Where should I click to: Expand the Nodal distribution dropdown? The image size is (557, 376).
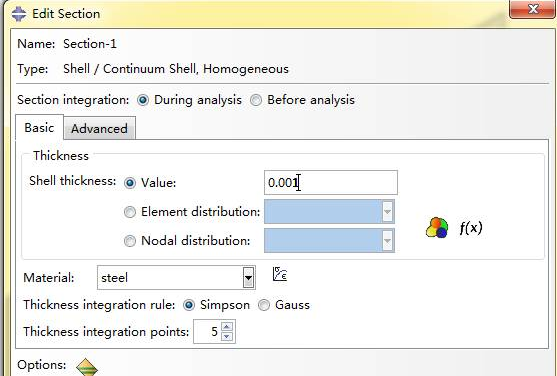387,241
